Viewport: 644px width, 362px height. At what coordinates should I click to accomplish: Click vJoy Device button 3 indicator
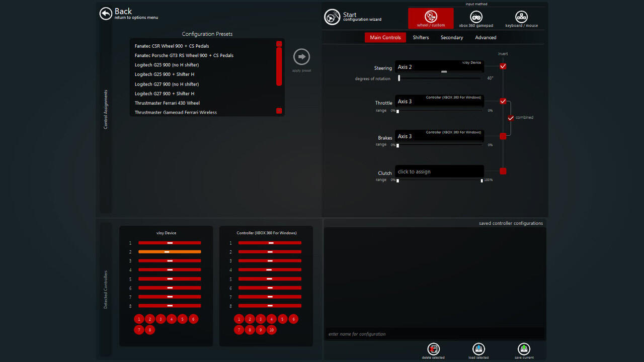pos(160,319)
